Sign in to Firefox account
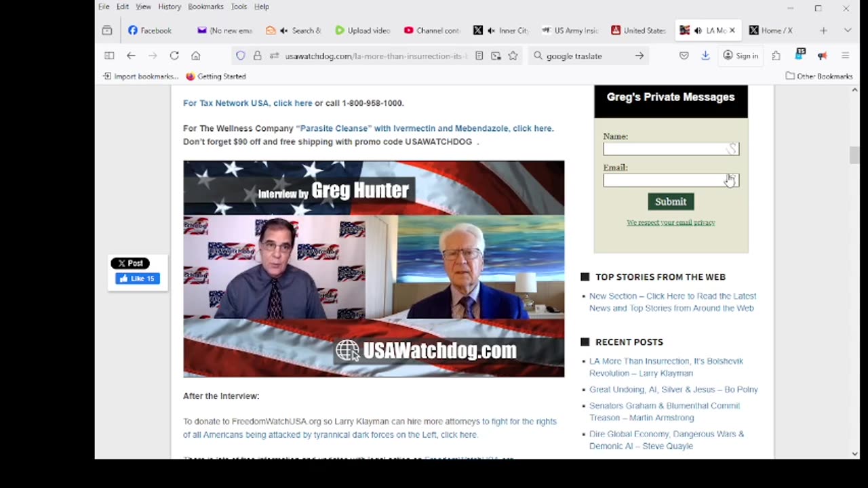 point(741,56)
